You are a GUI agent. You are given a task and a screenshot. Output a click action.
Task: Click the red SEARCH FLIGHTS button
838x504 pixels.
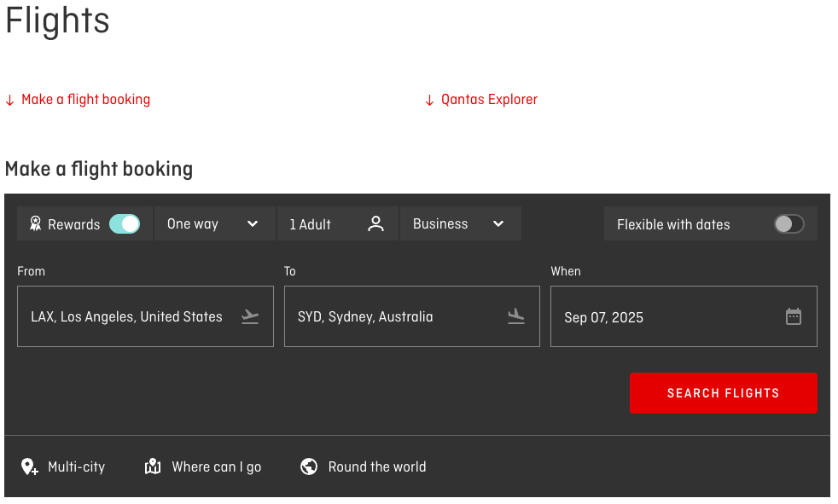coord(723,393)
